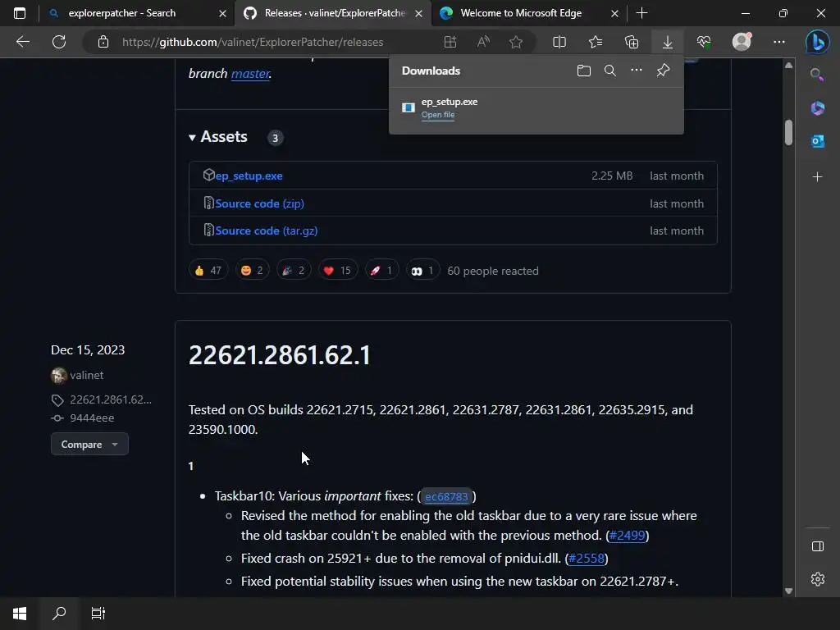
Task: Toggle the eyes reaction with 1
Action: [x=422, y=271]
